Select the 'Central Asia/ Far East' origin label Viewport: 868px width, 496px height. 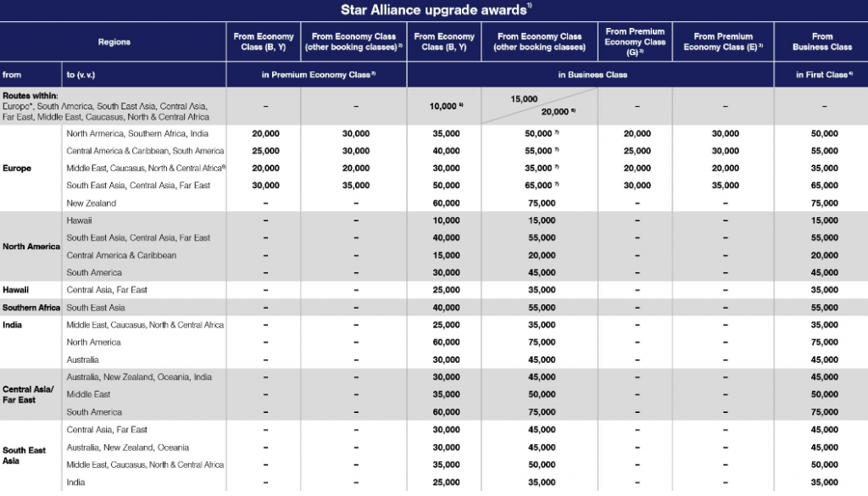coord(28,395)
